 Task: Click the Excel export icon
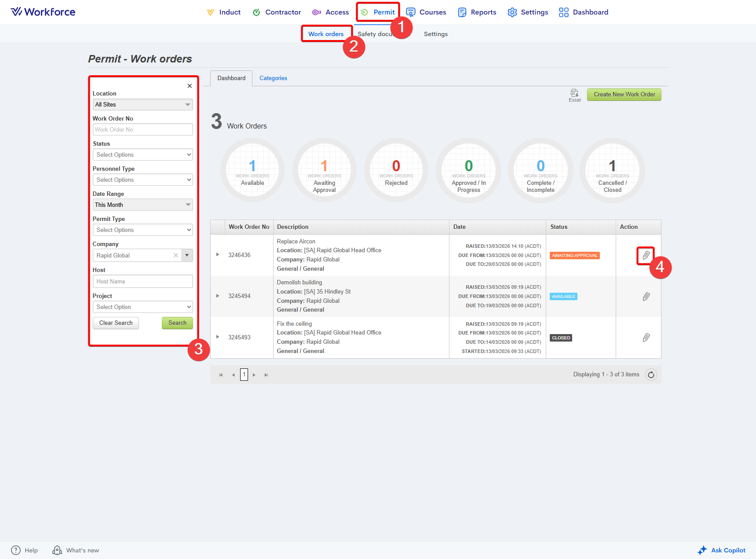[574, 94]
